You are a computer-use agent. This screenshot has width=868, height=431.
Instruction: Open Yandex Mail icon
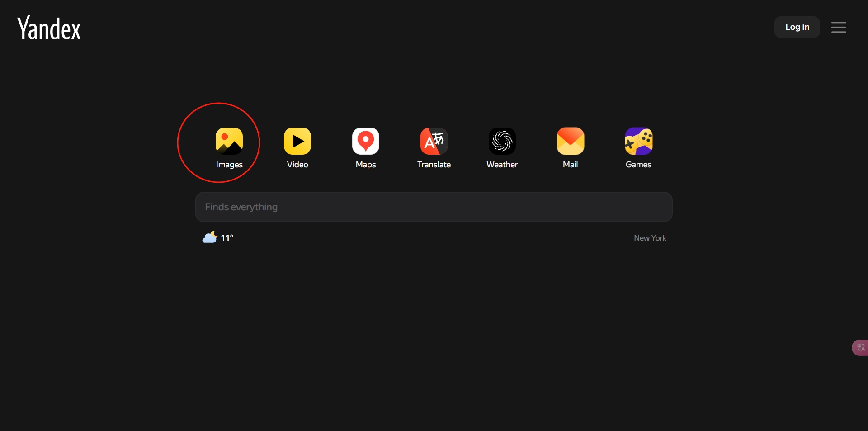571,141
